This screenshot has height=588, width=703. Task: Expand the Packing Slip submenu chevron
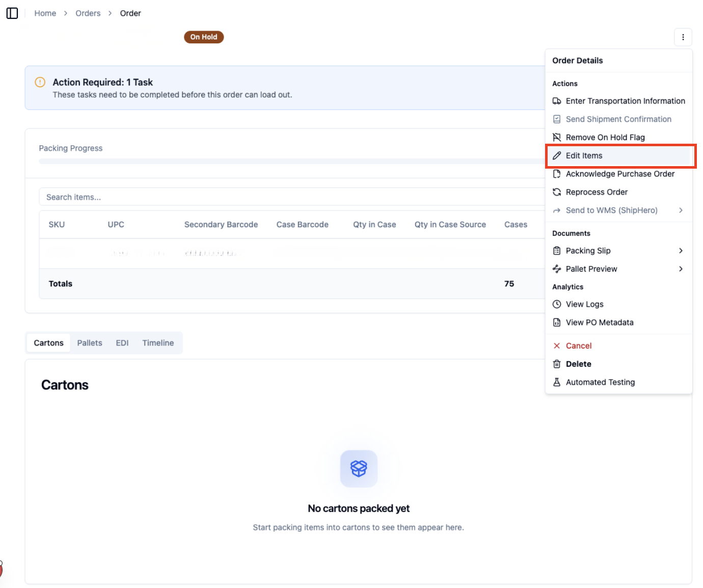681,251
